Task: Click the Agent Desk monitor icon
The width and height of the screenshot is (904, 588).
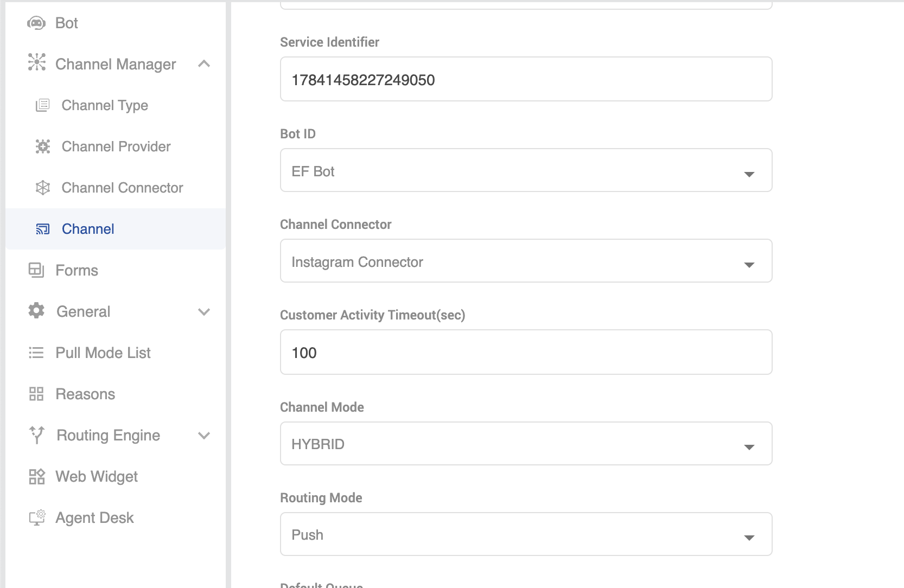Action: (x=37, y=517)
